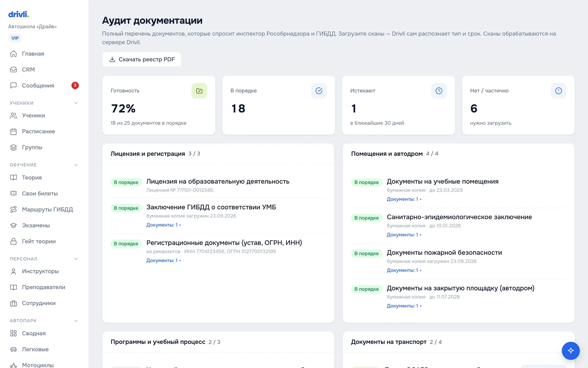Click the home icon next to Главная

tap(13, 54)
